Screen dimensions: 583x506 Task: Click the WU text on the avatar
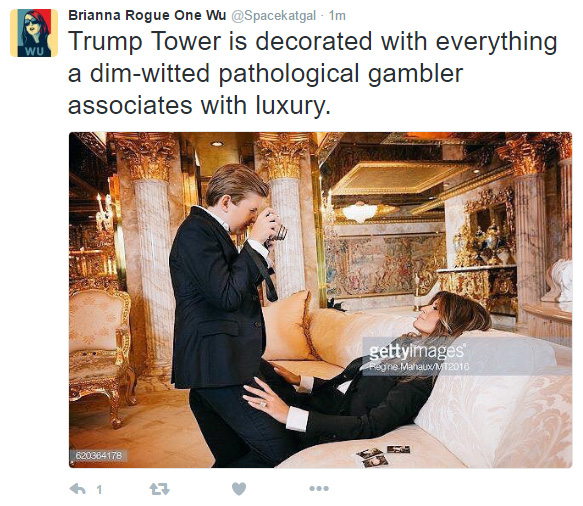(34, 51)
